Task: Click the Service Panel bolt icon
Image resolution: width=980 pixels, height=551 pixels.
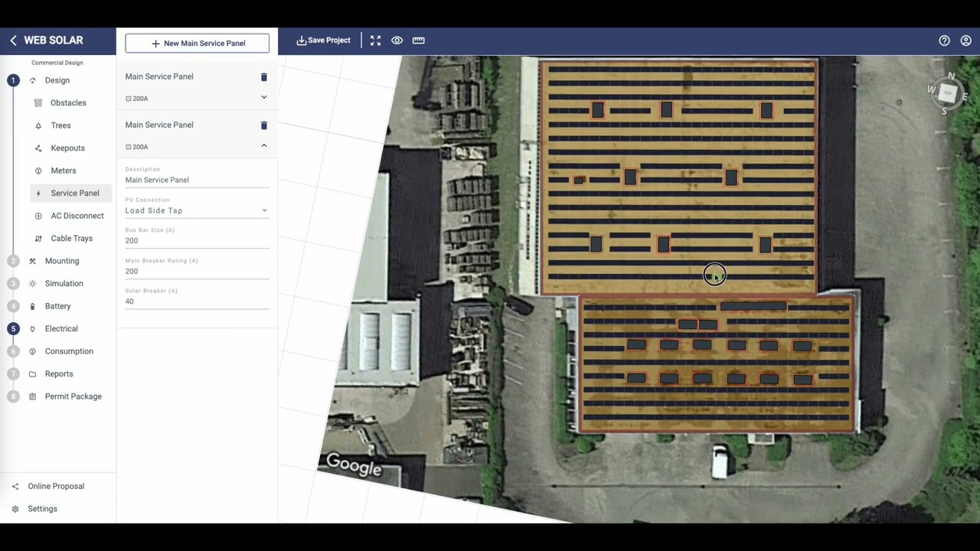Action: (x=38, y=193)
